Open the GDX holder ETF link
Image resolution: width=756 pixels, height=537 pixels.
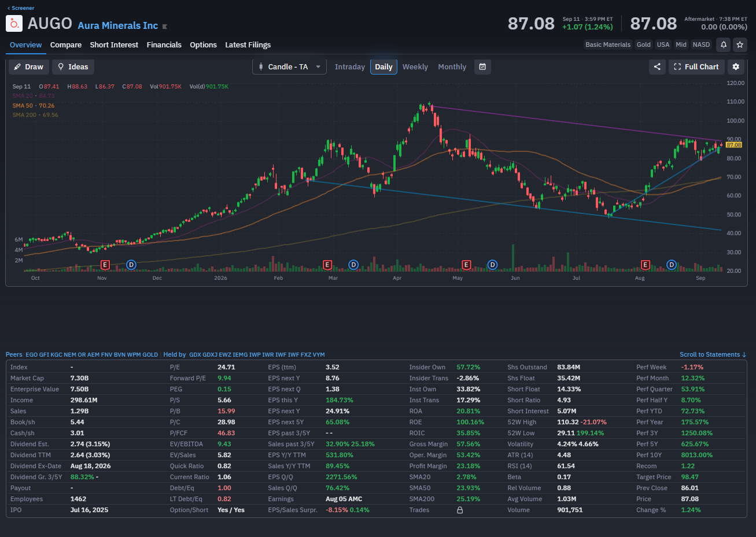pos(195,354)
